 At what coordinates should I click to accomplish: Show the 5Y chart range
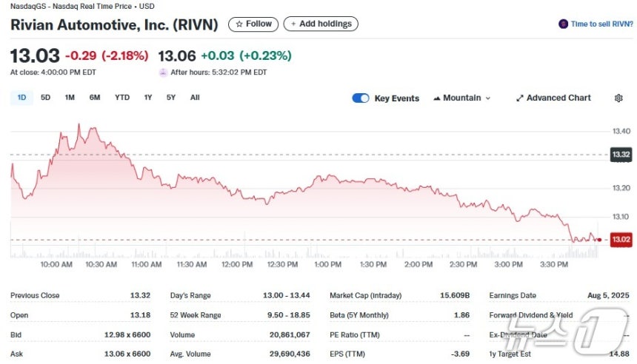pos(171,98)
